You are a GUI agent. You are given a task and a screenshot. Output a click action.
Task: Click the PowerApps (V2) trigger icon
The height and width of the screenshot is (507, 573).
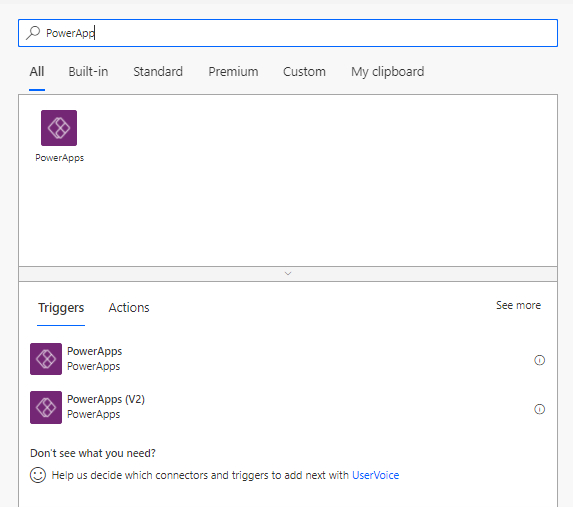[46, 407]
